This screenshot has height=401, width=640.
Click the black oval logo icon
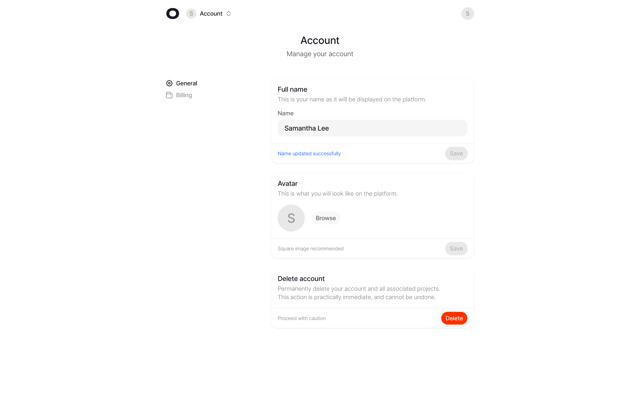[172, 13]
